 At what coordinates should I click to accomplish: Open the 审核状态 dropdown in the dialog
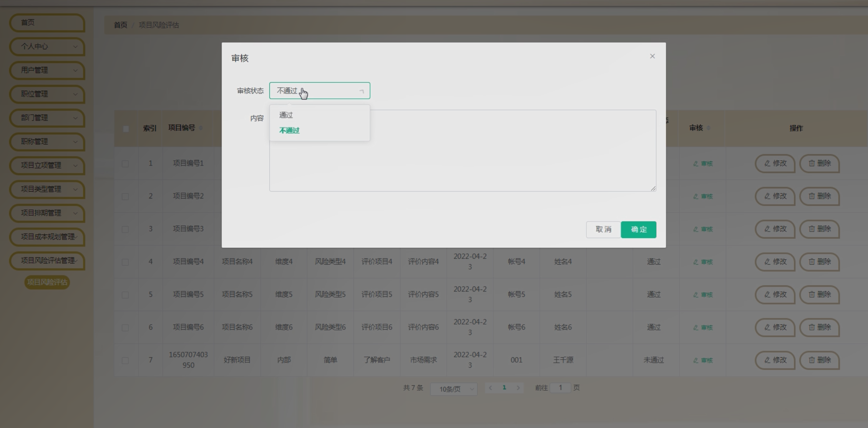[x=319, y=90]
